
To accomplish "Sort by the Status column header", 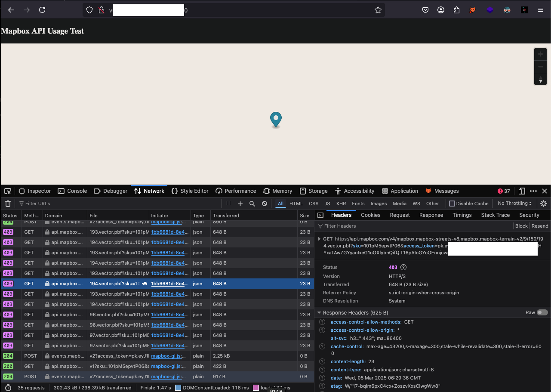I will (10, 216).
